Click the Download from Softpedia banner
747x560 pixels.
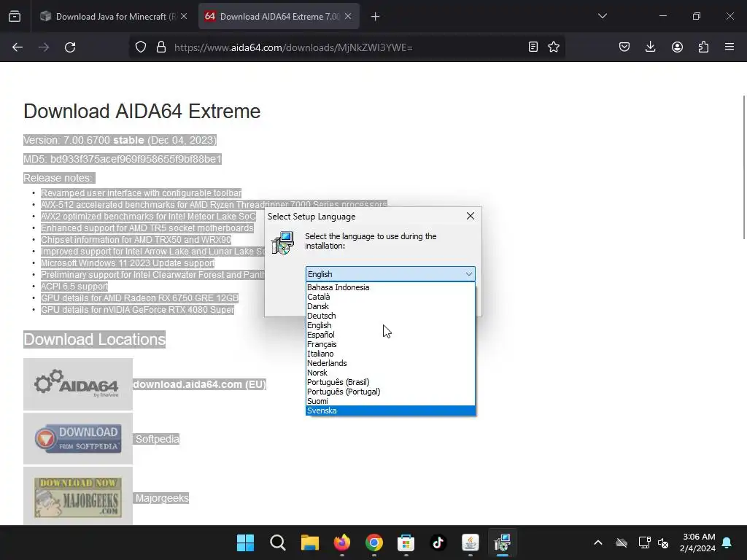pos(78,438)
